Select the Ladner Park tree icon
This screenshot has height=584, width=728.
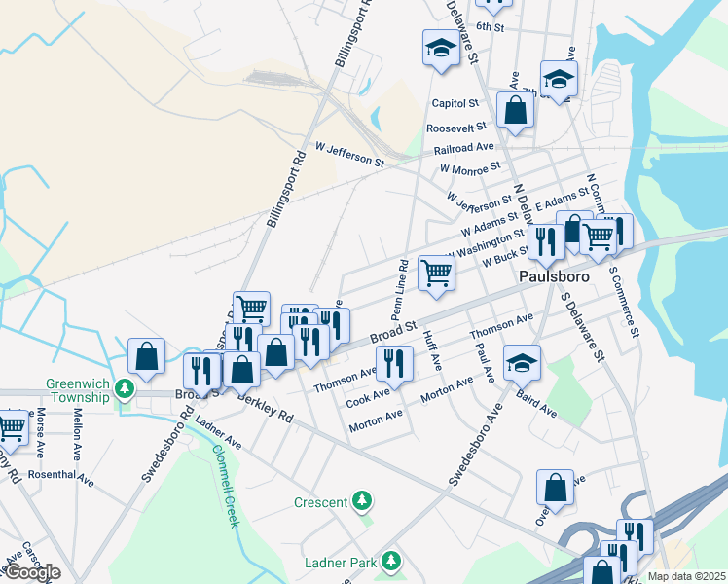pyautogui.click(x=391, y=563)
